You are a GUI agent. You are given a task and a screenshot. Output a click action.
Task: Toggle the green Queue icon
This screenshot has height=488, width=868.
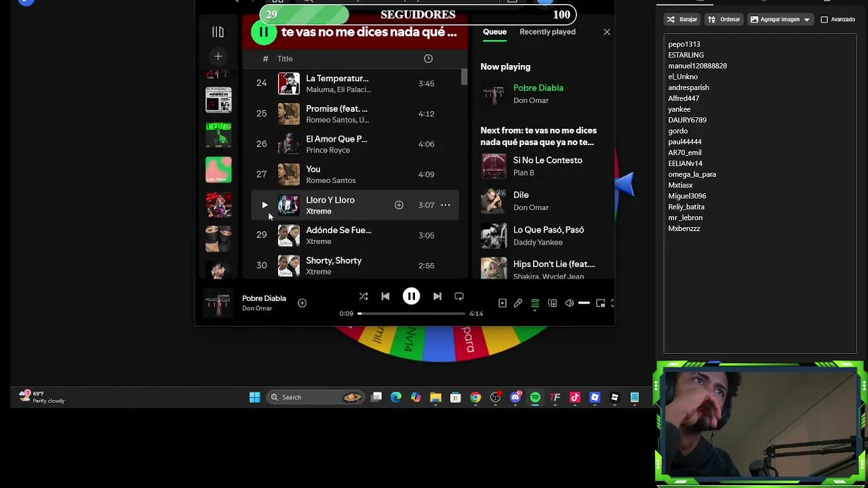[x=535, y=303]
